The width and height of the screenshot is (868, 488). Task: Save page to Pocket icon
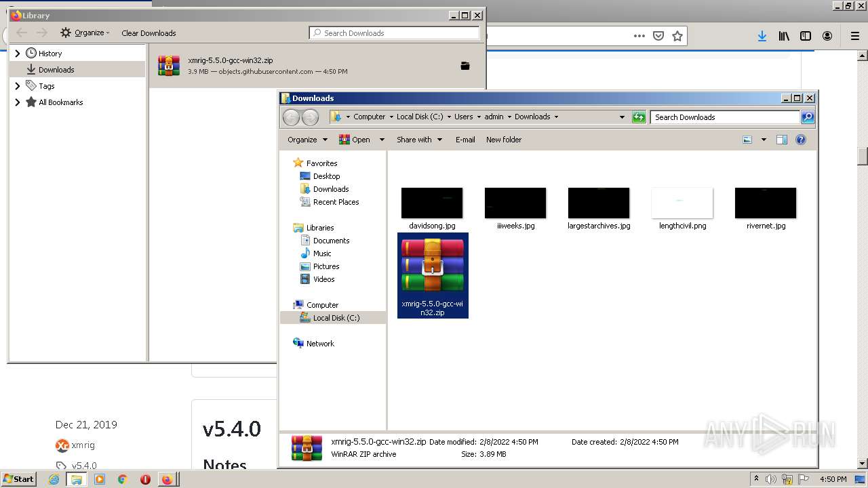click(x=658, y=36)
